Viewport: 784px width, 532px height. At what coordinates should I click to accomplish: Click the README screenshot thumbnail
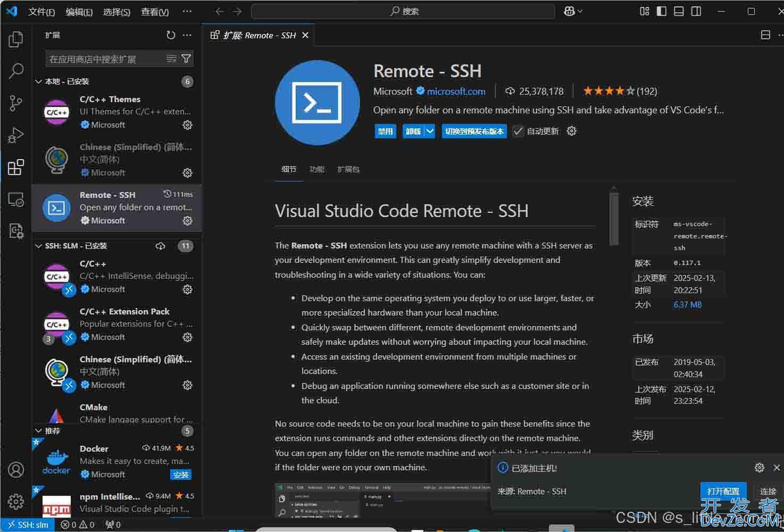[382, 500]
